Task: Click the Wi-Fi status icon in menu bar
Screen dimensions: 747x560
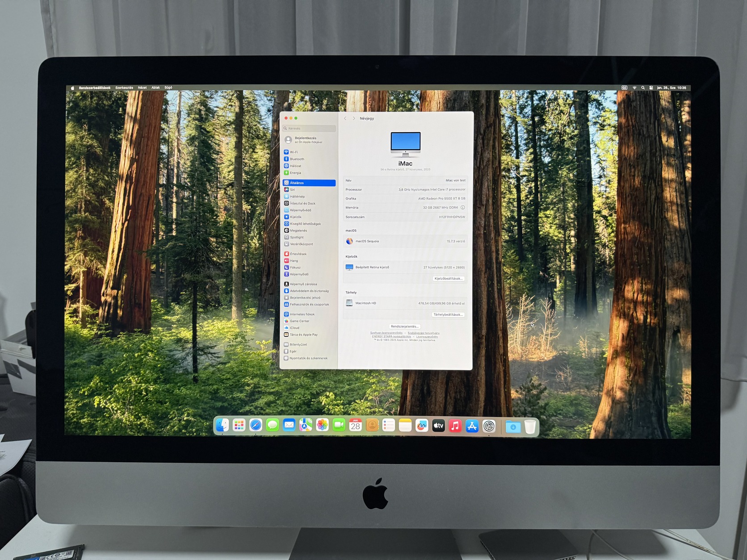Action: [x=634, y=88]
